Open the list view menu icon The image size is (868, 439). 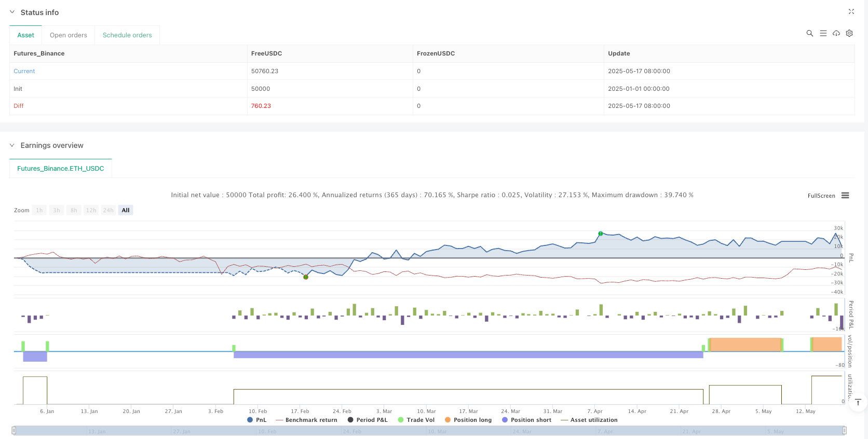(x=823, y=33)
